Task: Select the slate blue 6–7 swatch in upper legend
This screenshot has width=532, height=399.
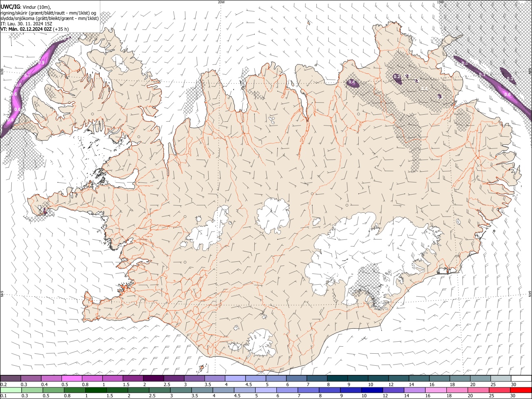Action: tap(297, 379)
